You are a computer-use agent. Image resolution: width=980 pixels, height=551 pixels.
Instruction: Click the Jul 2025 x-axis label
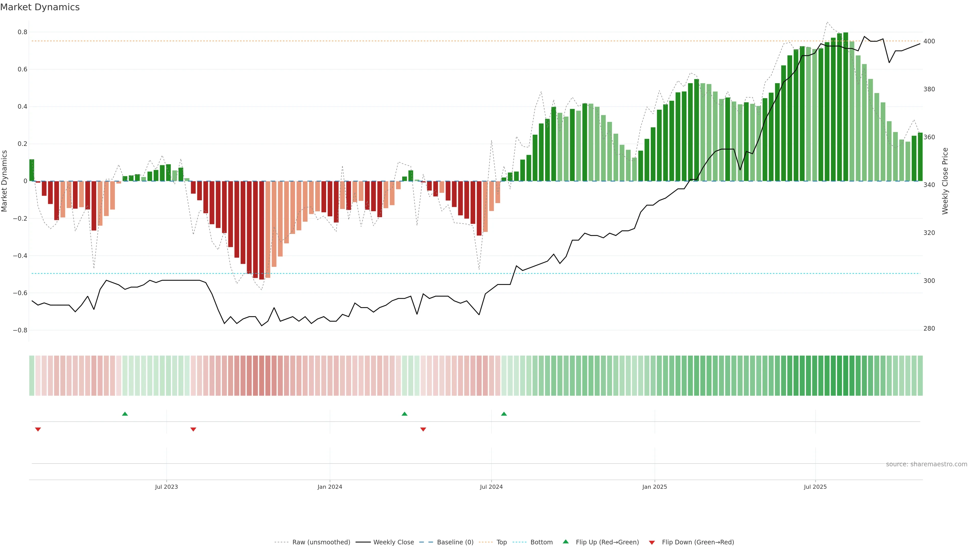click(815, 487)
